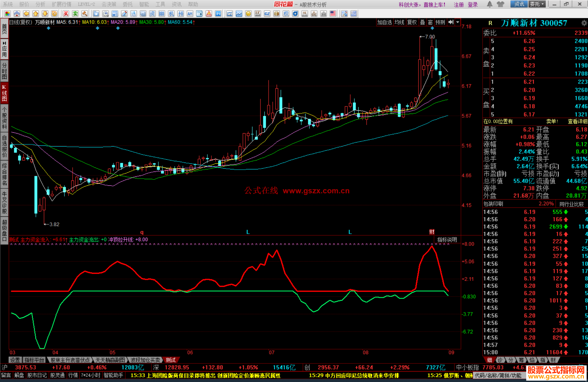Click the home page house icon
This screenshot has width=588, height=382.
click(17, 14)
